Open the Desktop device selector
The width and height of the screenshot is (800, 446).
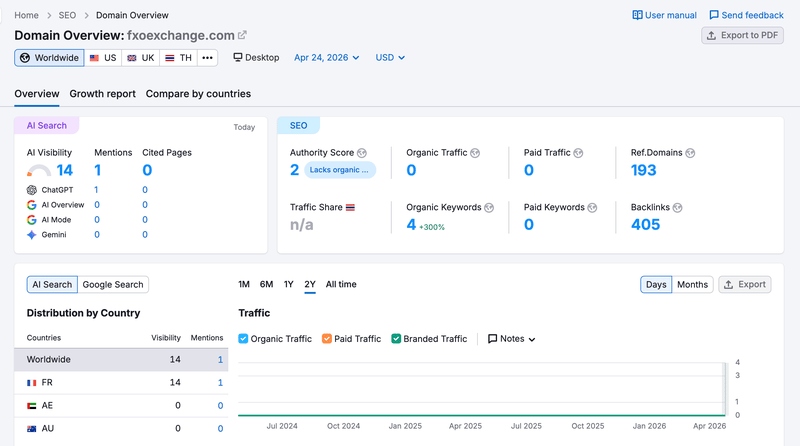pos(256,58)
